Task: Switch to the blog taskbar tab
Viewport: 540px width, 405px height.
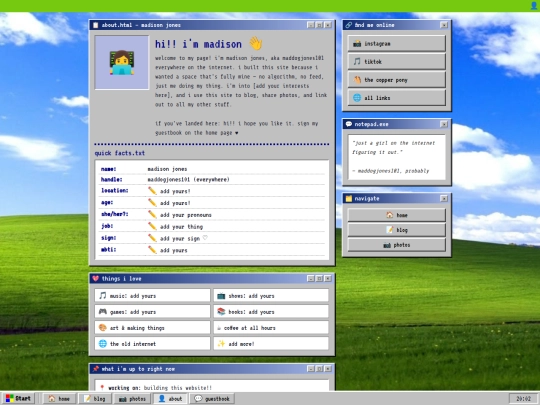Action: [95, 398]
